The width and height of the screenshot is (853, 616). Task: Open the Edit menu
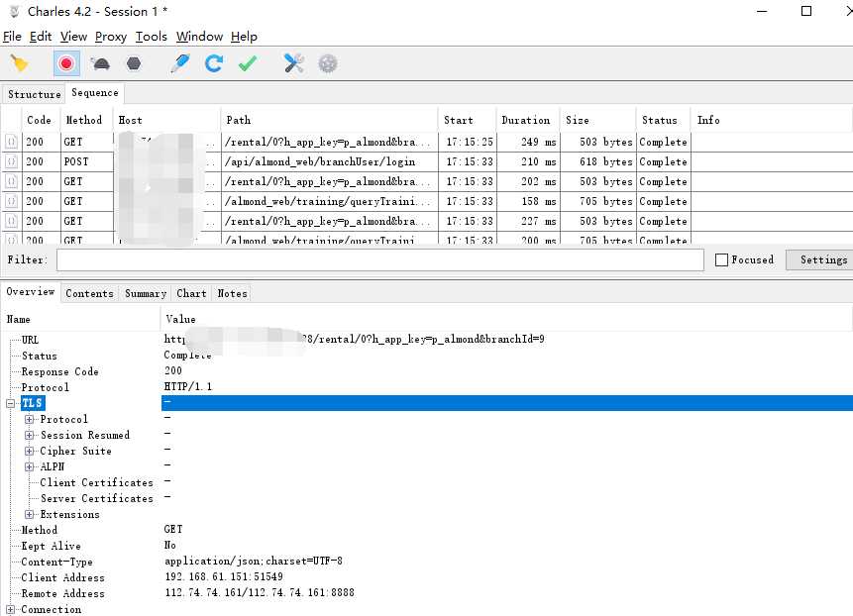point(41,37)
